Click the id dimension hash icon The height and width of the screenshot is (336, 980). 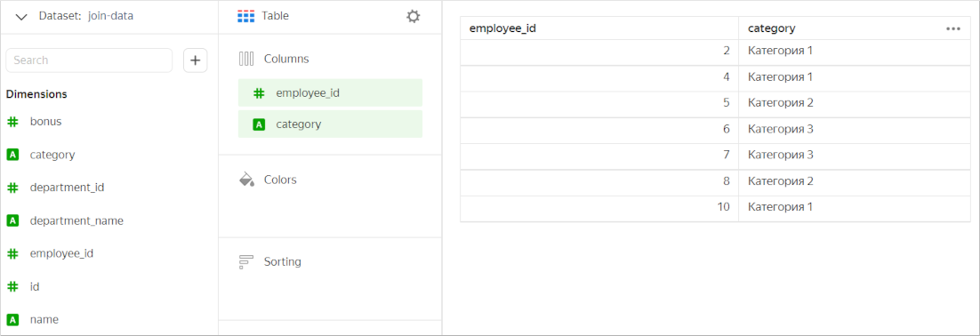coord(12,286)
